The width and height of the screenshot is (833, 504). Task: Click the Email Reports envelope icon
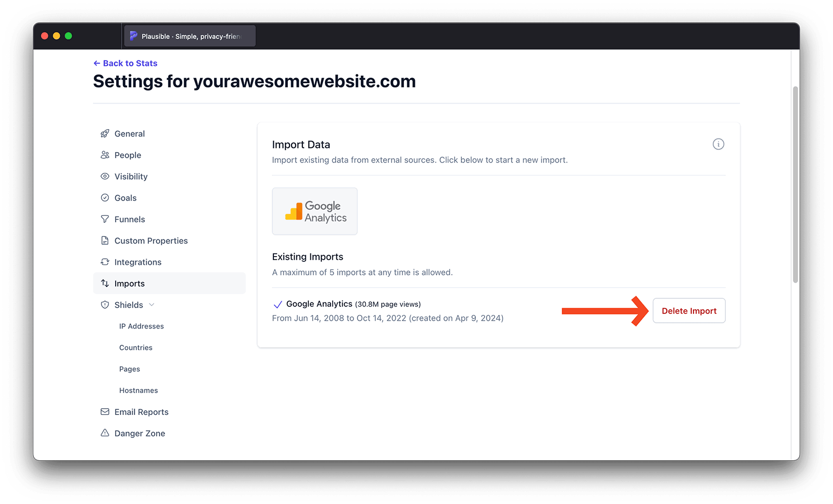tap(105, 411)
